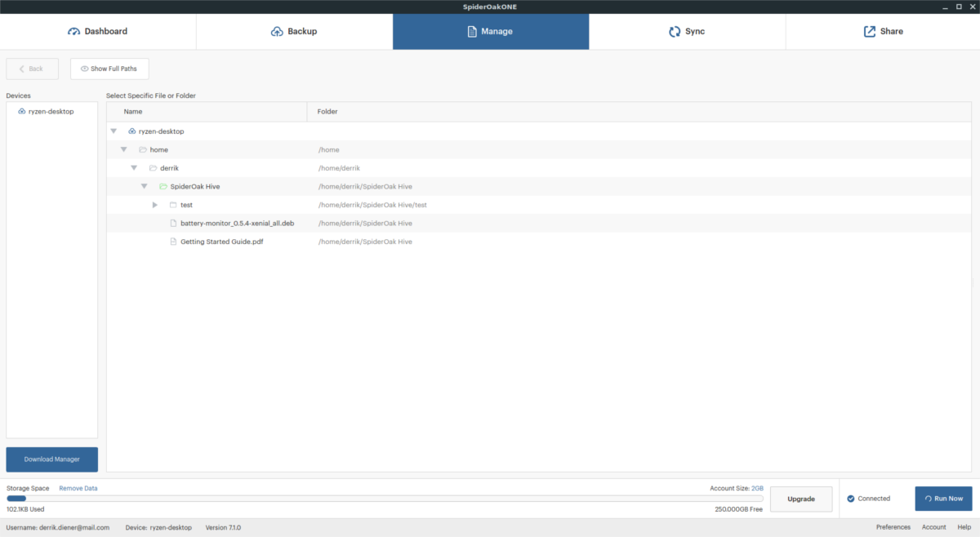
Task: Click the 102.1KB Used text
Action: [x=25, y=508]
